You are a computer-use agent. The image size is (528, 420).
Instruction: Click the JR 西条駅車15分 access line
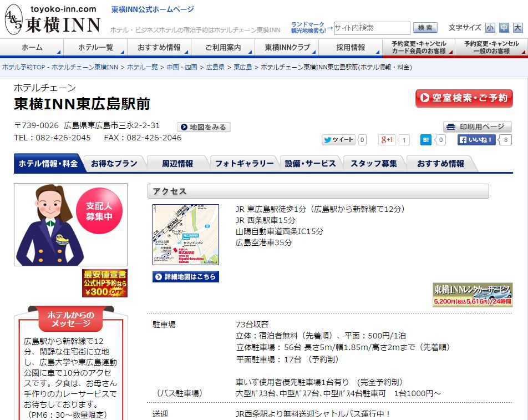265,220
